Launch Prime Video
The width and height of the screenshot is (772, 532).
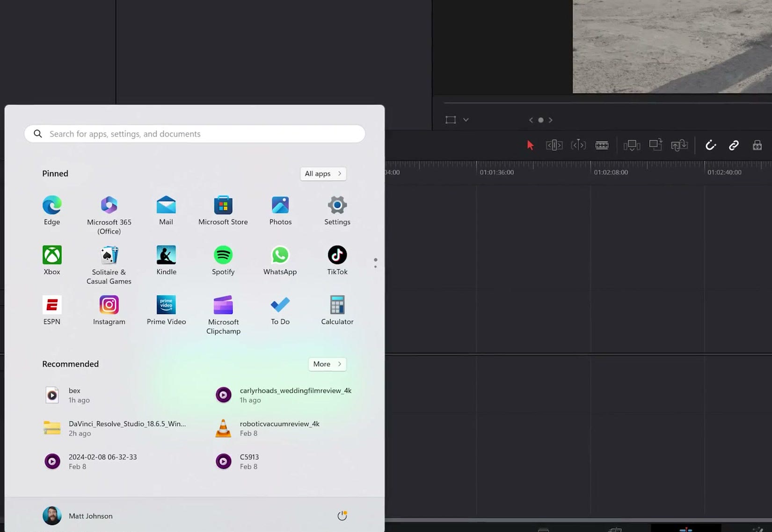pyautogui.click(x=166, y=311)
